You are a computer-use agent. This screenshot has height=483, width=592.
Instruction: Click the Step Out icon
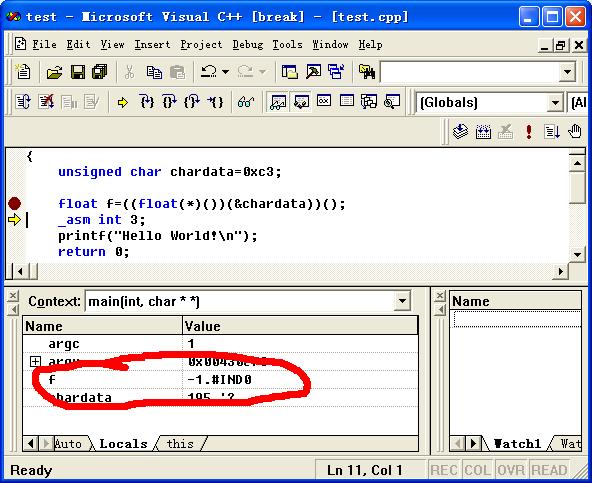(x=192, y=102)
